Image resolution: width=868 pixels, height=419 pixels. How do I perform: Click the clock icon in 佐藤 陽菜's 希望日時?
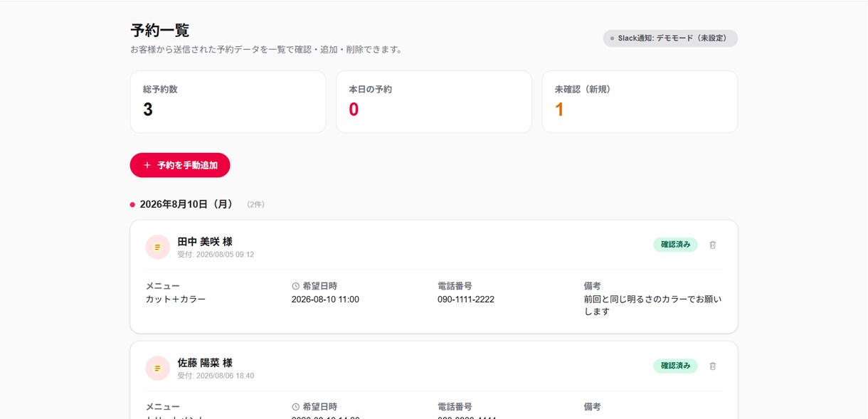pos(296,407)
